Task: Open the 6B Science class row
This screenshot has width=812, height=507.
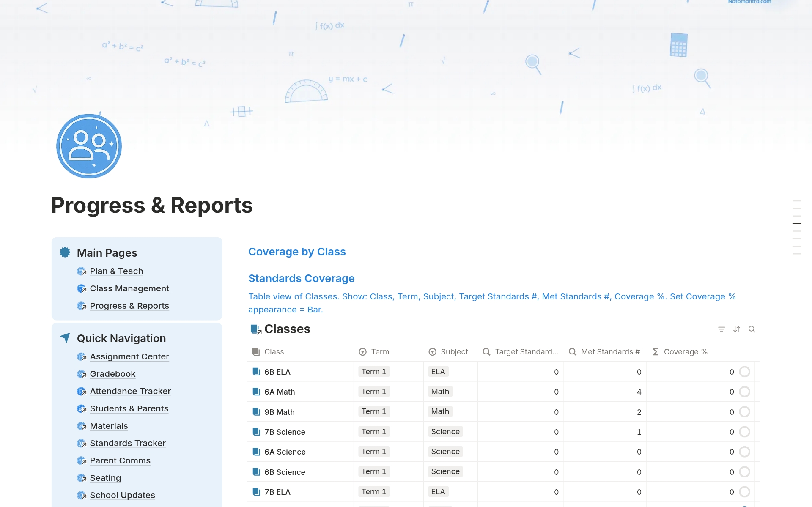Action: [285, 472]
